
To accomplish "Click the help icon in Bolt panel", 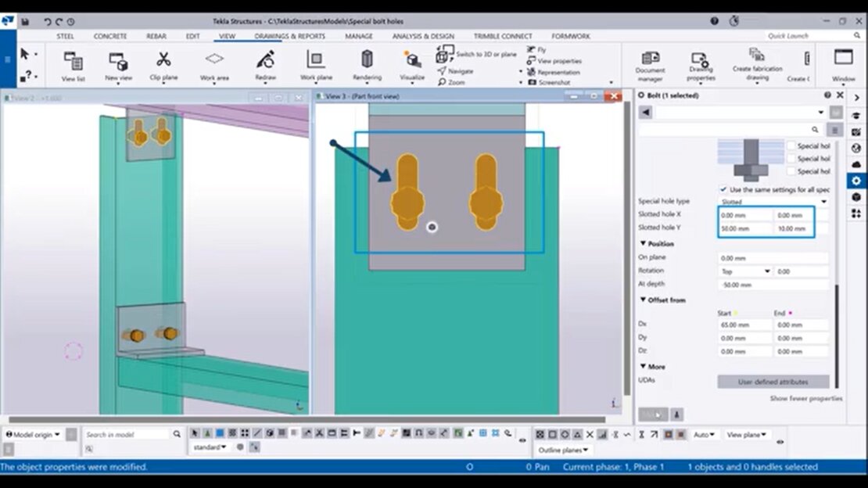I will (827, 95).
